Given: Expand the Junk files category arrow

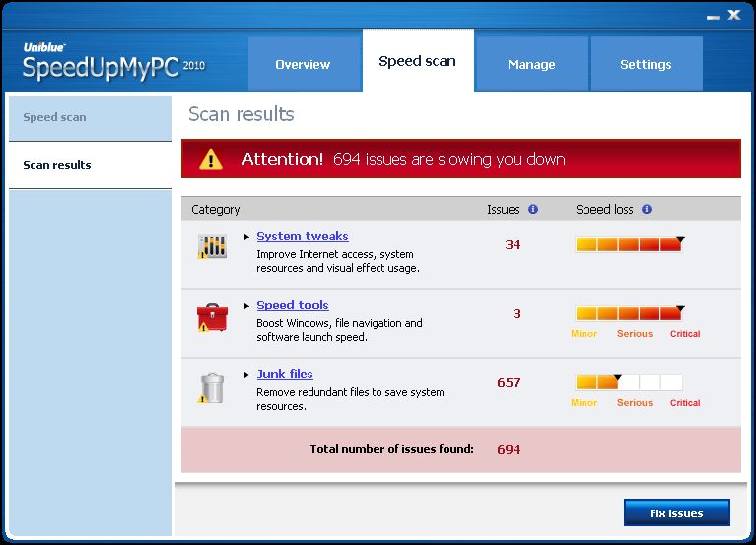Looking at the screenshot, I should click(246, 375).
